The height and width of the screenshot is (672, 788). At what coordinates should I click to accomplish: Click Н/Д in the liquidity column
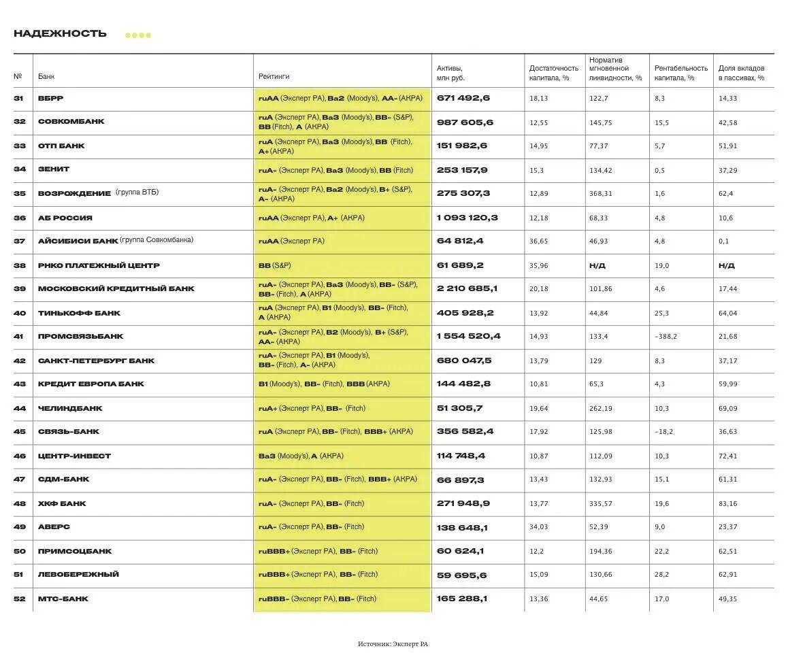(x=597, y=266)
